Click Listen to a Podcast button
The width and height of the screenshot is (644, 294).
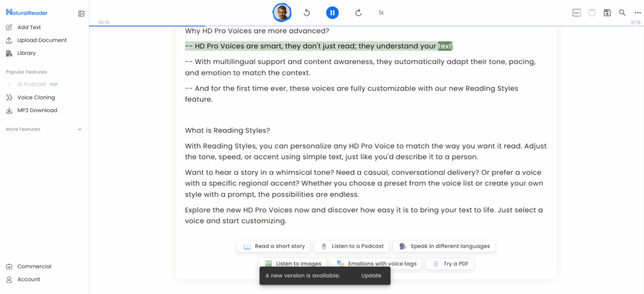click(352, 246)
